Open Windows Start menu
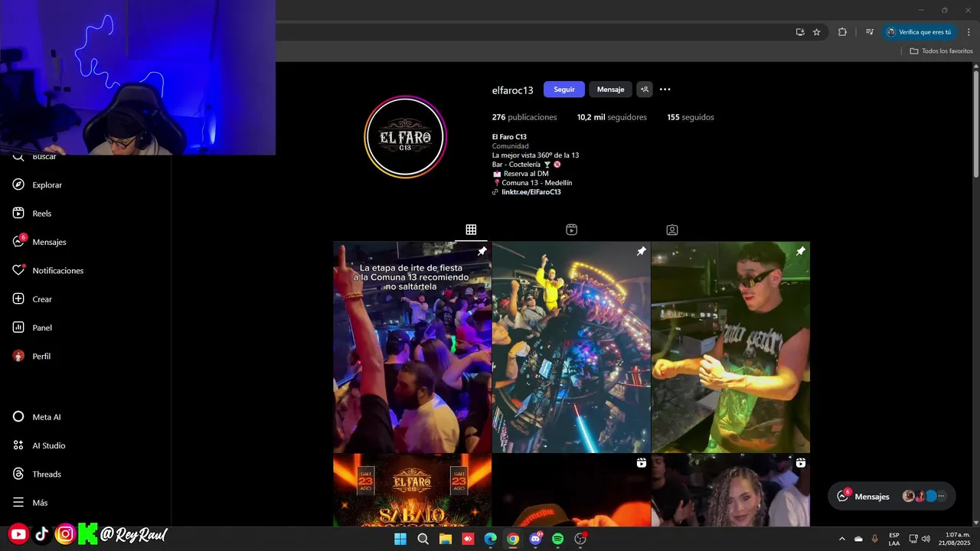980x551 pixels. click(400, 539)
